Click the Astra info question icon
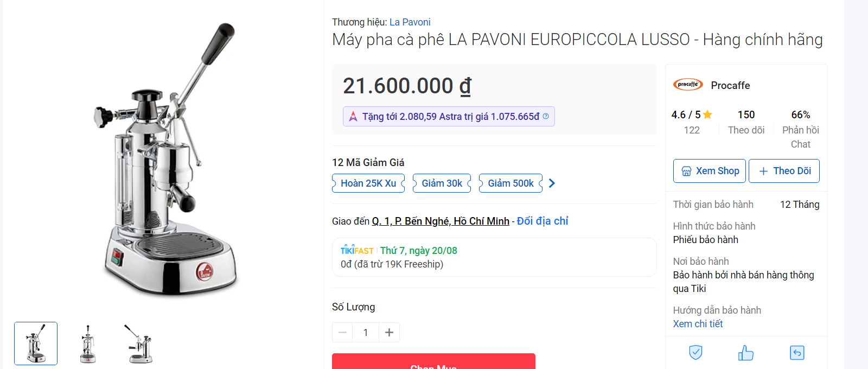This screenshot has height=369, width=868. [x=546, y=116]
